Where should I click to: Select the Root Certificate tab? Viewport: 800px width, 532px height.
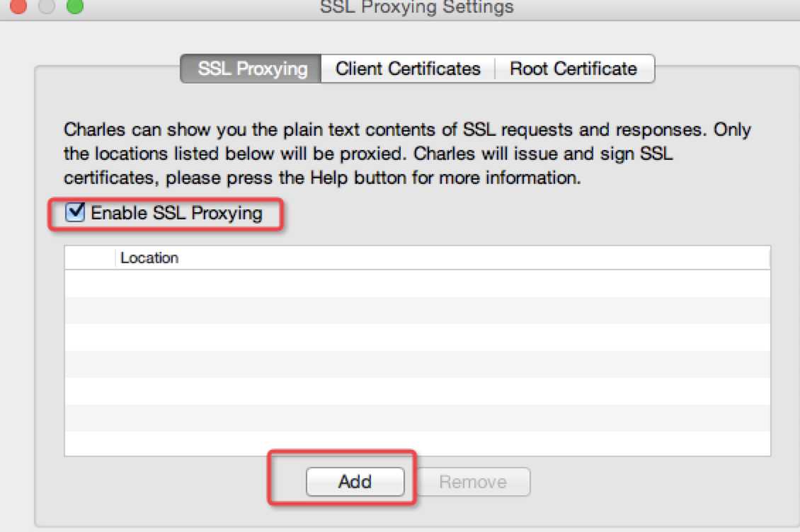pyautogui.click(x=573, y=69)
